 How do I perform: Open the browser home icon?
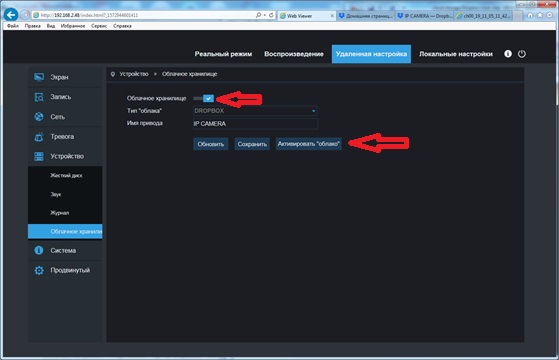point(530,15)
